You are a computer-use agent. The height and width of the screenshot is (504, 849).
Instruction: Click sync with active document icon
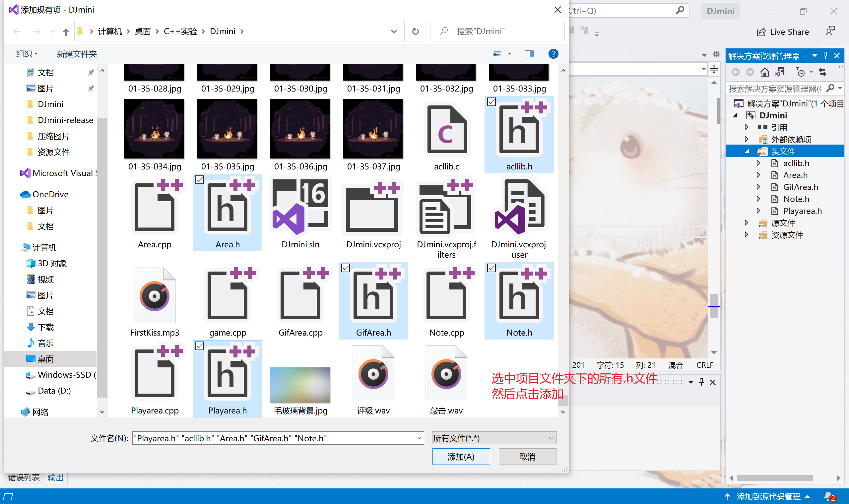pyautogui.click(x=822, y=72)
